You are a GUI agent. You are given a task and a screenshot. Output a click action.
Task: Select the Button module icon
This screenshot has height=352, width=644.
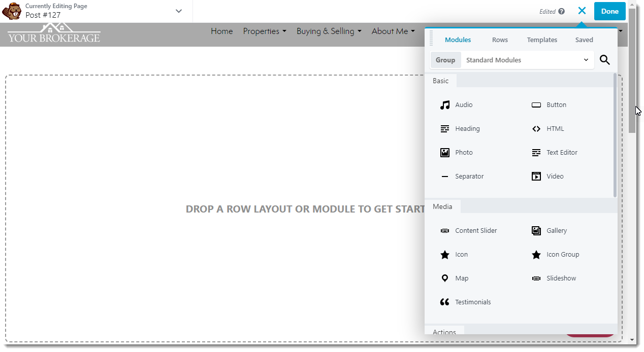click(536, 104)
